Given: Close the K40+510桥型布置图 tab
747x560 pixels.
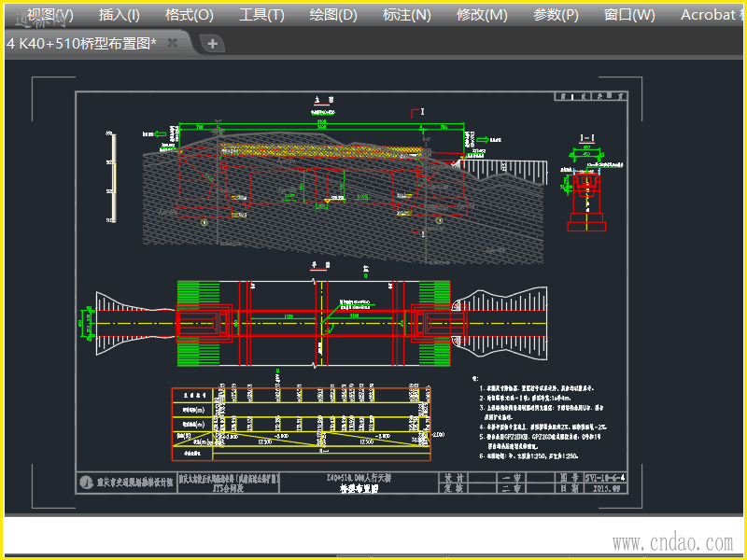Looking at the screenshot, I should 173,44.
